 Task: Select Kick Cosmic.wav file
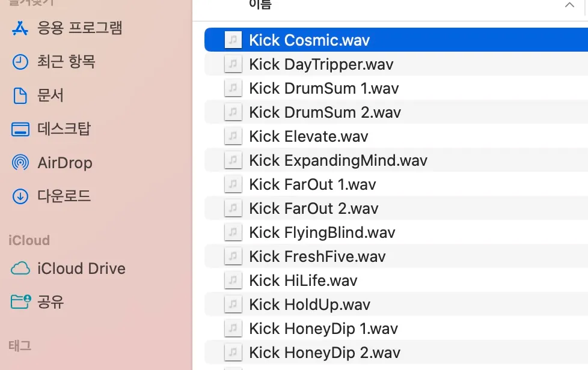tap(309, 40)
